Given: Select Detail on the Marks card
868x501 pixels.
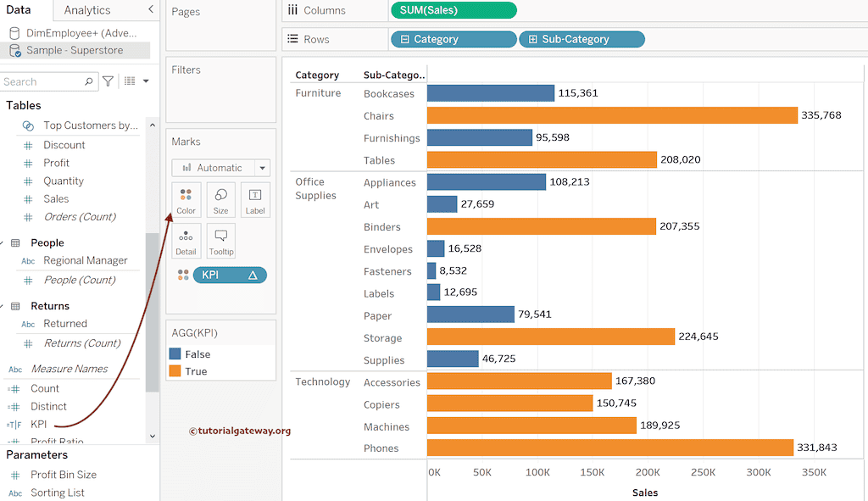Looking at the screenshot, I should [x=186, y=241].
